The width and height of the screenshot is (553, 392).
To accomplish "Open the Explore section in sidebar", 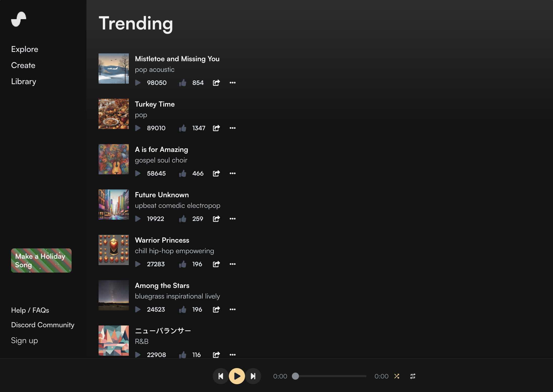I will pos(25,49).
